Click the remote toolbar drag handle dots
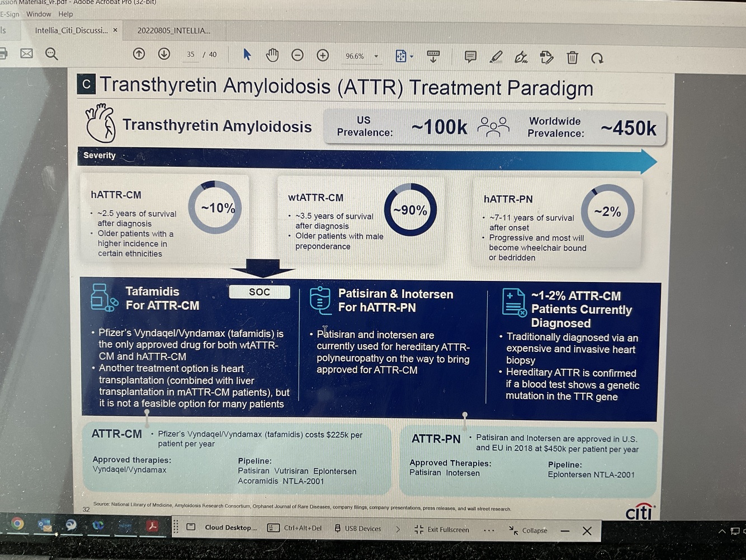This screenshot has height=560, width=746. click(176, 526)
